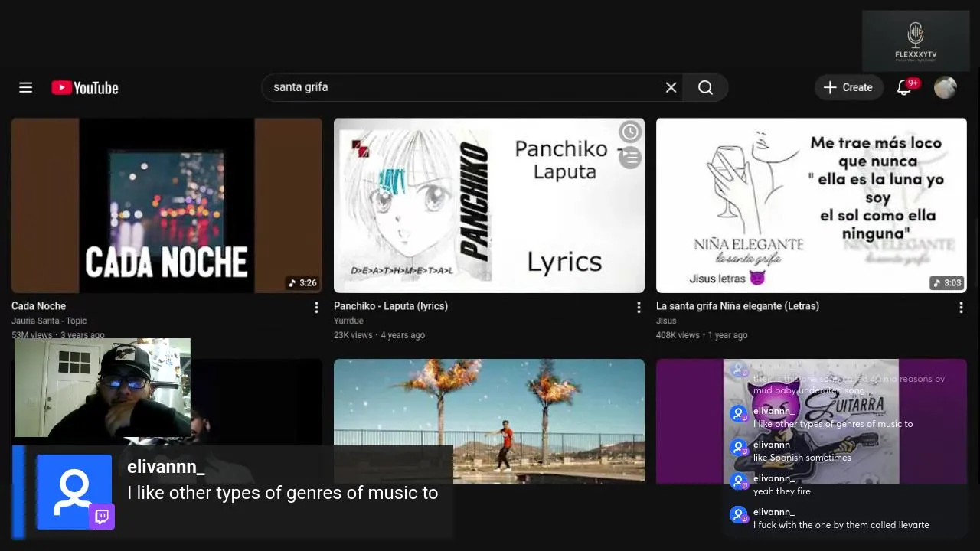The image size is (980, 551).
Task: Open the notifications bell
Action: click(904, 87)
